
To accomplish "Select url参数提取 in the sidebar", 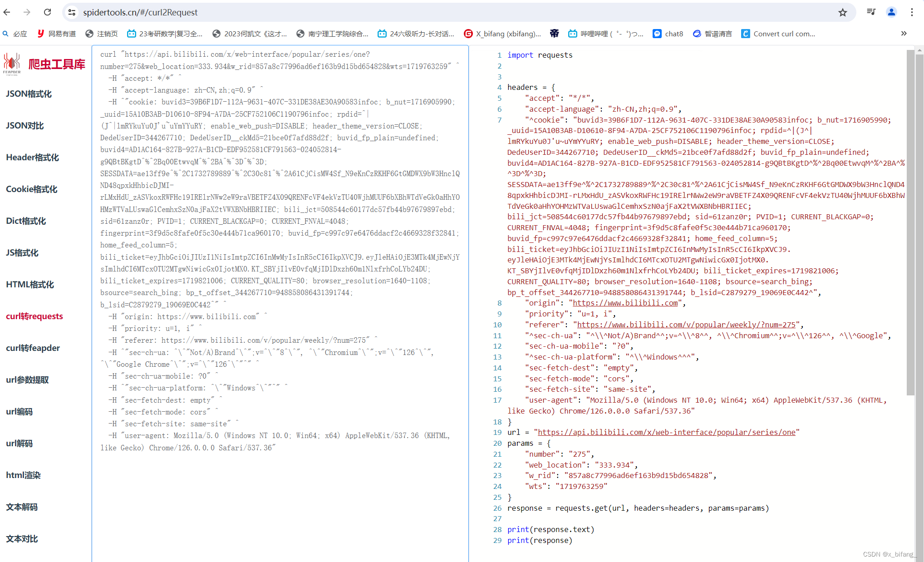I will 27,380.
